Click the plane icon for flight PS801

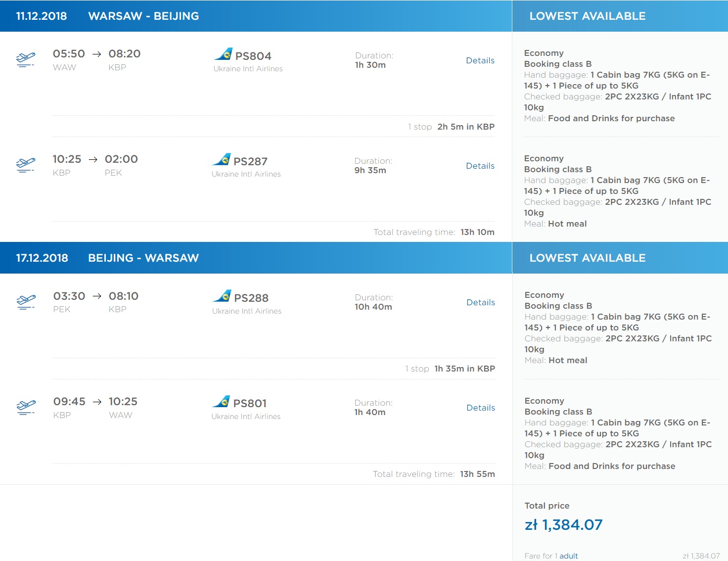click(x=26, y=408)
